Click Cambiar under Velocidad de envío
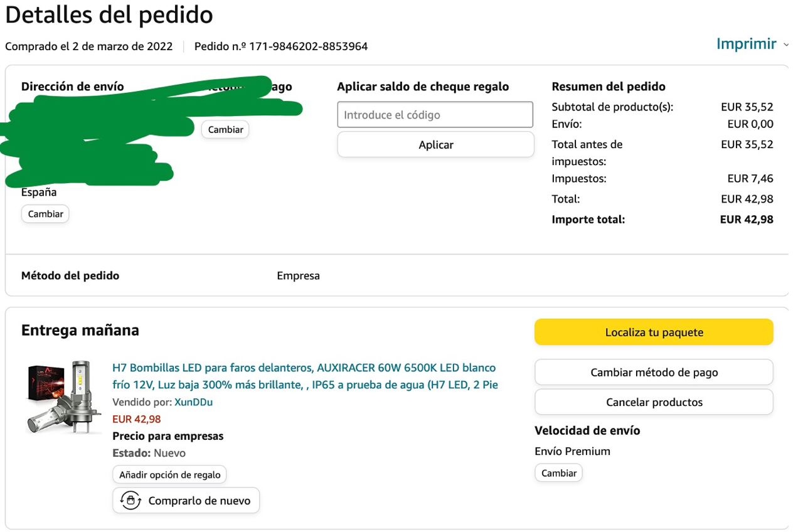803x532 pixels. 558,473
